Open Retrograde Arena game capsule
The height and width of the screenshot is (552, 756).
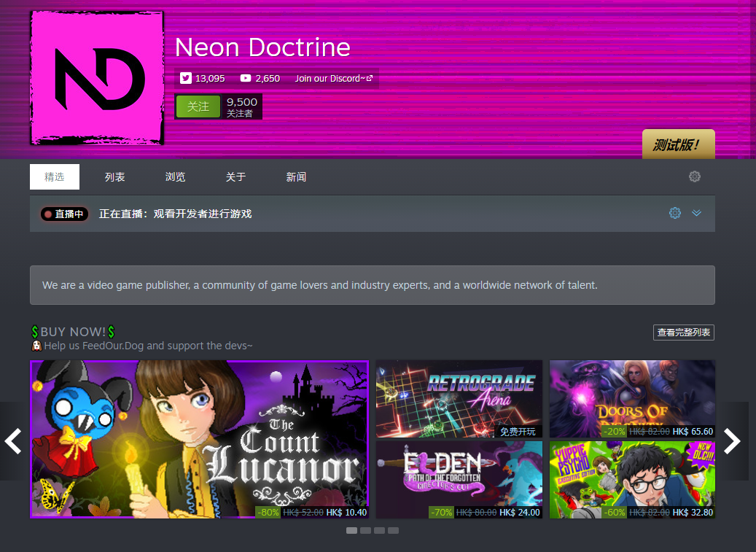click(459, 399)
